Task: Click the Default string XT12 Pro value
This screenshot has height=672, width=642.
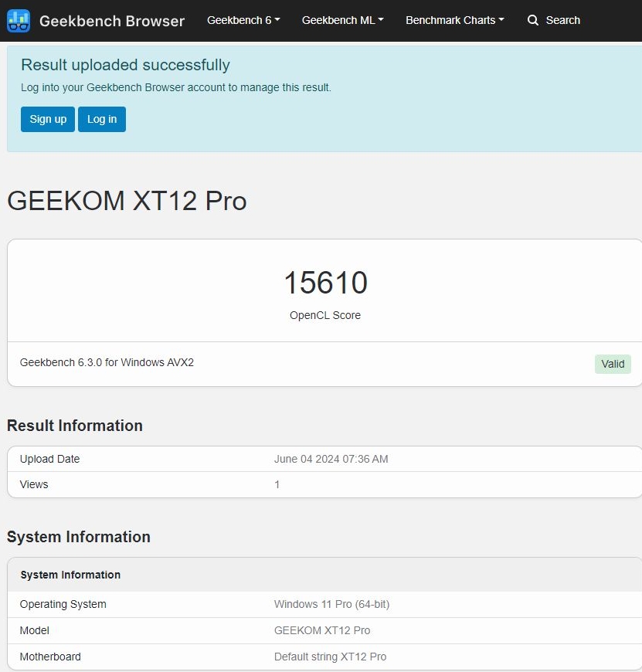Action: (x=330, y=657)
